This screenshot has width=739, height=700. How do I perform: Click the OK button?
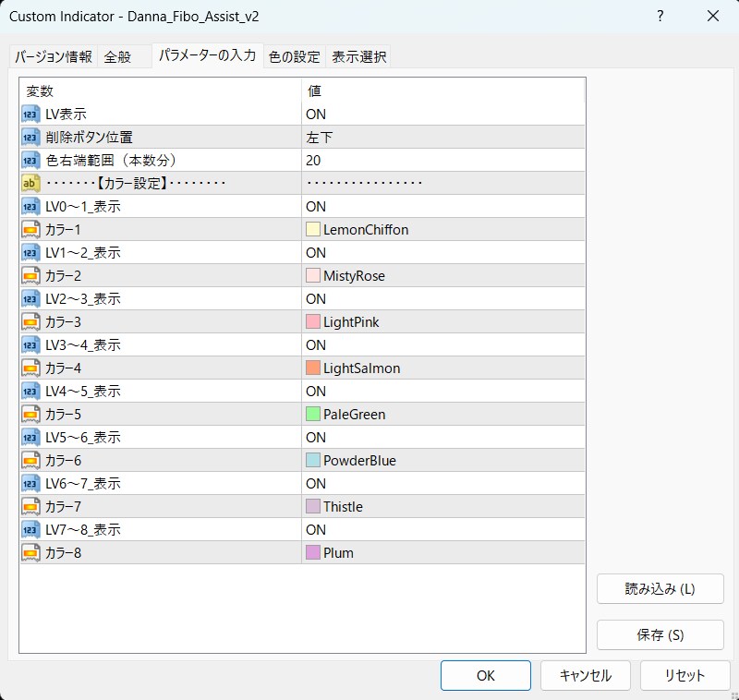click(486, 675)
